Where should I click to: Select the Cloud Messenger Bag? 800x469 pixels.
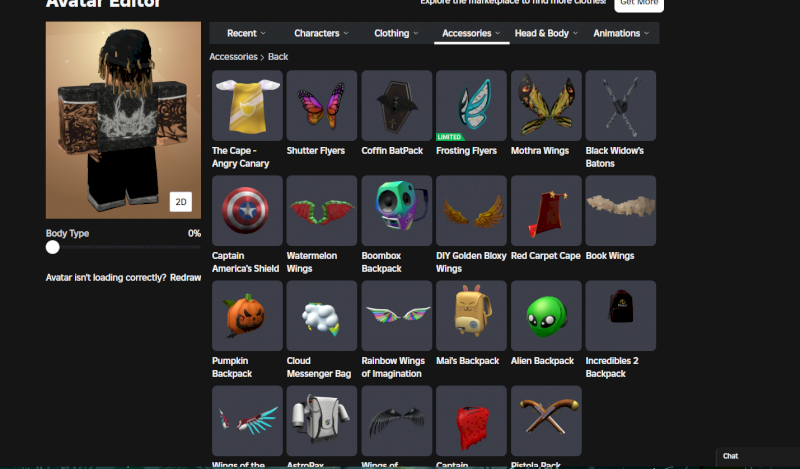pos(321,316)
